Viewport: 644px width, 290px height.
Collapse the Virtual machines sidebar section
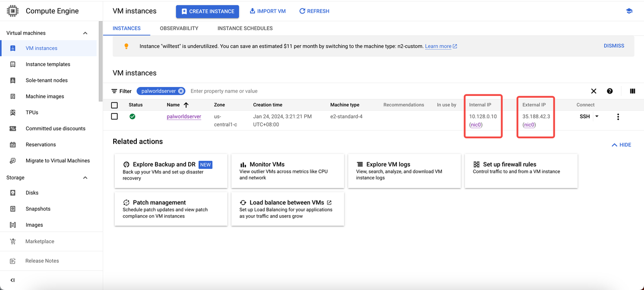[x=85, y=33]
